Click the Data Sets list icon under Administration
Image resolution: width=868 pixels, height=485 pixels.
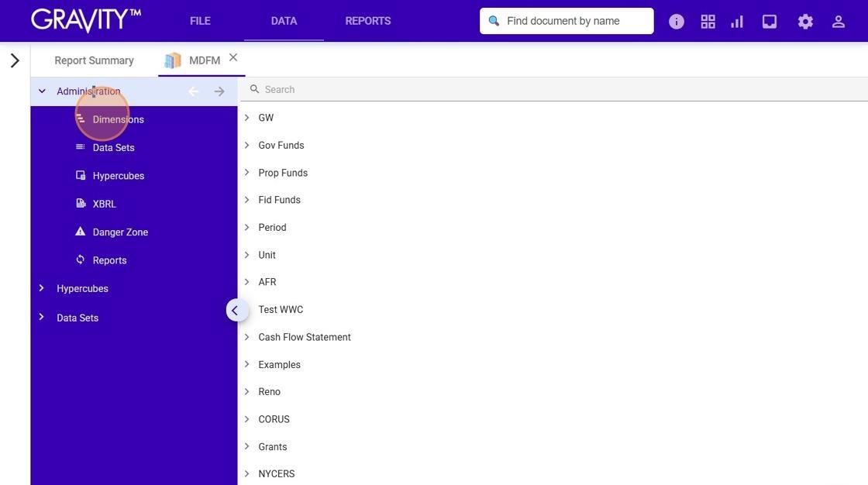coord(81,146)
